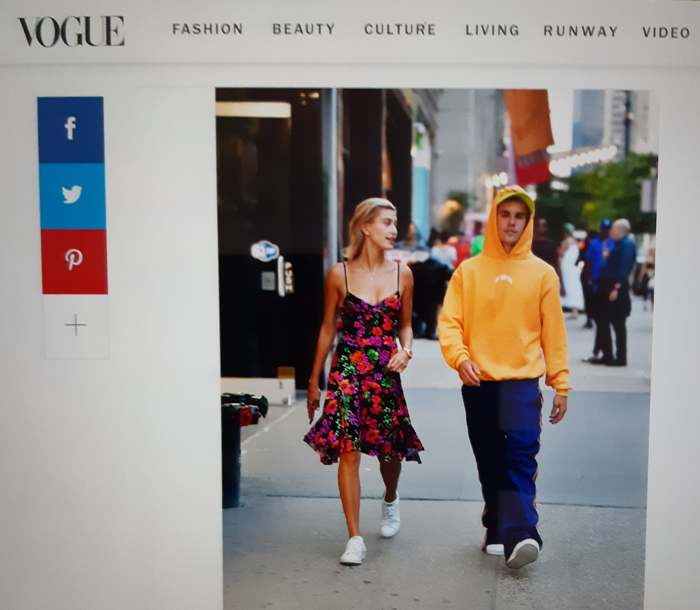Open the Runway section
The height and width of the screenshot is (610, 700).
click(x=581, y=31)
